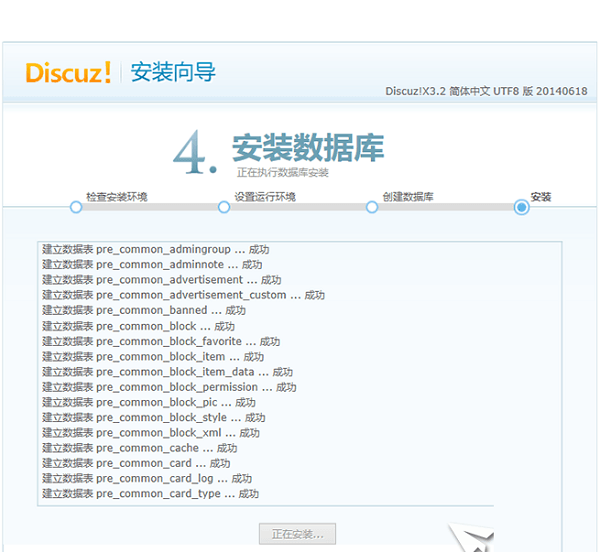Screen dimensions: 600x552
Task: Click the pre_common_card_log log line
Action: pos(147,479)
